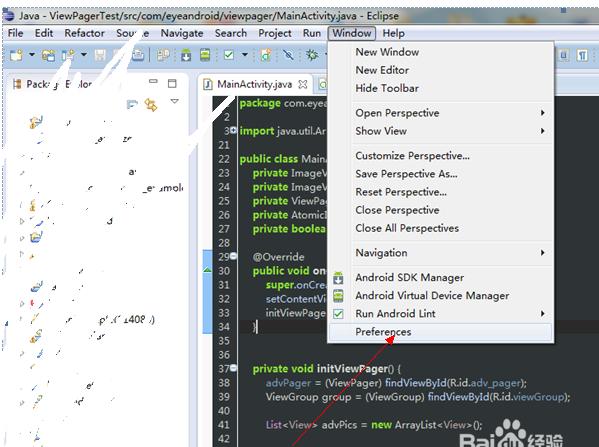Collapse the initViewPager method at line 37

233,368
